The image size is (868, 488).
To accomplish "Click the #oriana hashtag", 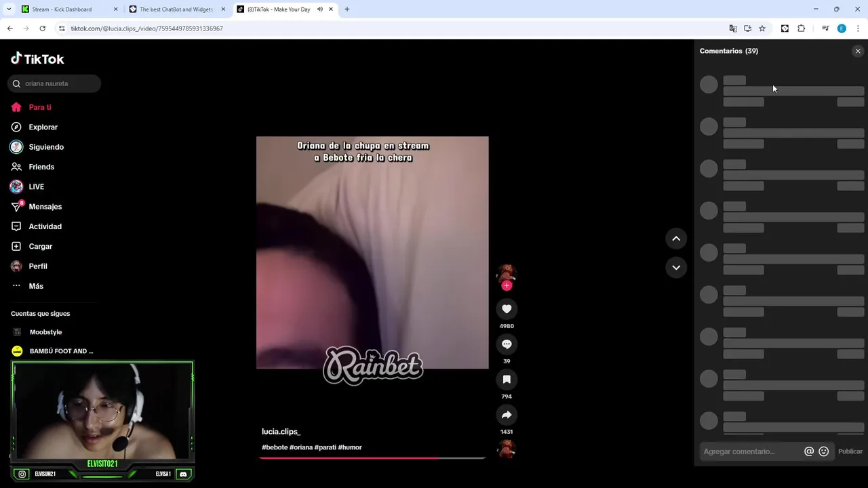I will tap(301, 447).
